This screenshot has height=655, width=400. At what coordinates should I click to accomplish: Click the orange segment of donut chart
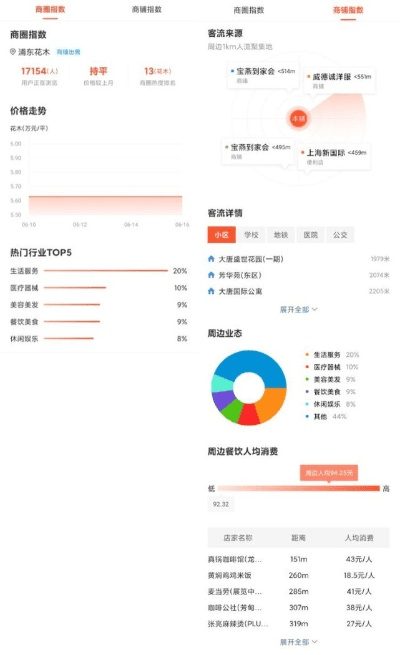tap(272, 404)
